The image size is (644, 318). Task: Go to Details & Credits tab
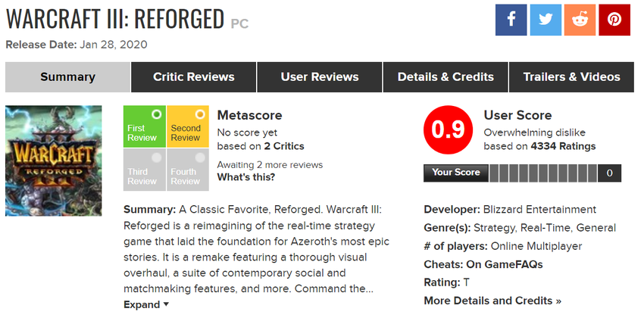(x=446, y=77)
